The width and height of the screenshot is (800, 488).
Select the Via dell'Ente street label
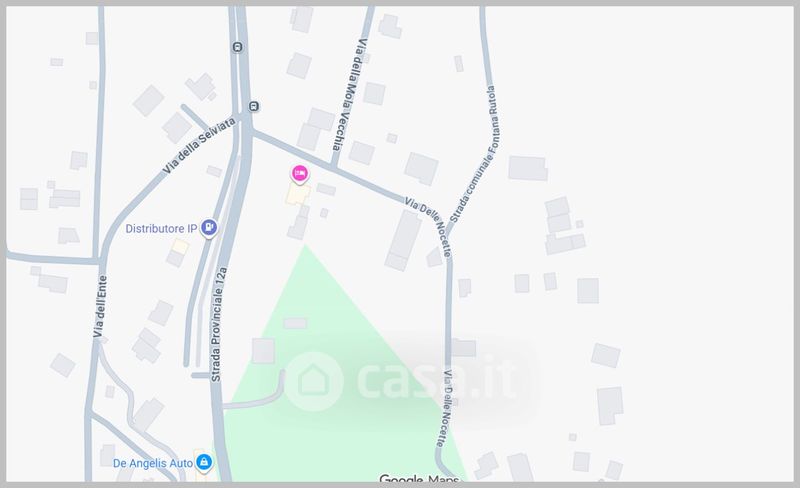100,306
